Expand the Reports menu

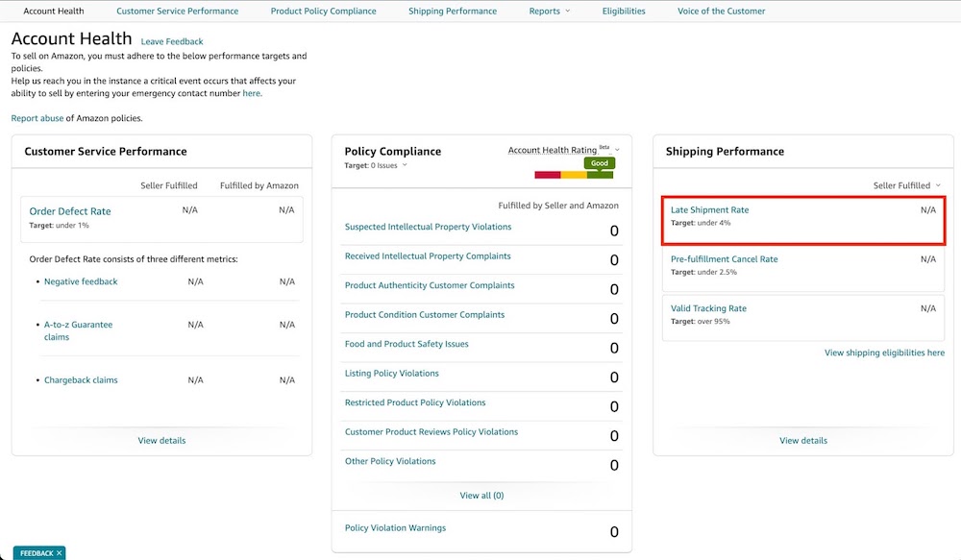(x=549, y=11)
